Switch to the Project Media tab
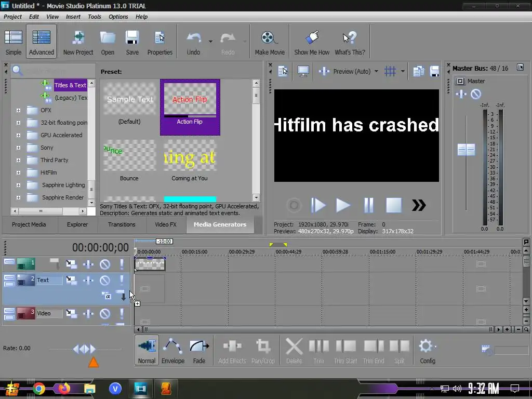Screen dimensions: 532x399 [29, 224]
